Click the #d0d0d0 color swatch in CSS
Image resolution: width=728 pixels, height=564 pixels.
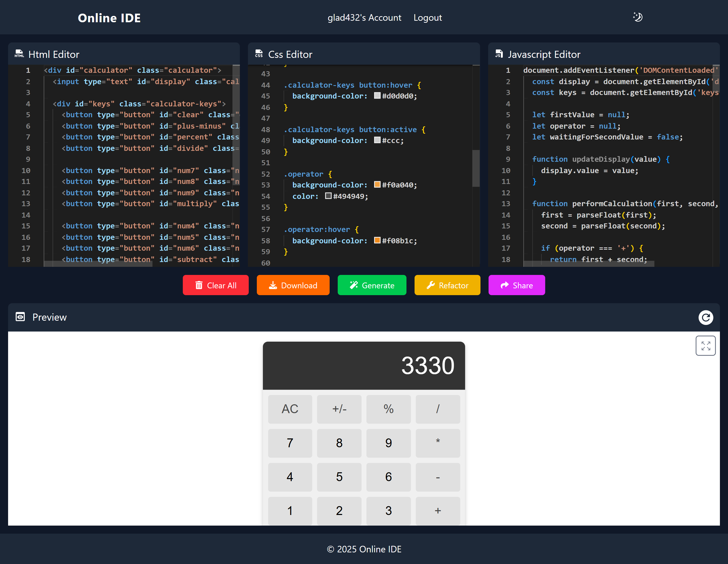click(377, 96)
